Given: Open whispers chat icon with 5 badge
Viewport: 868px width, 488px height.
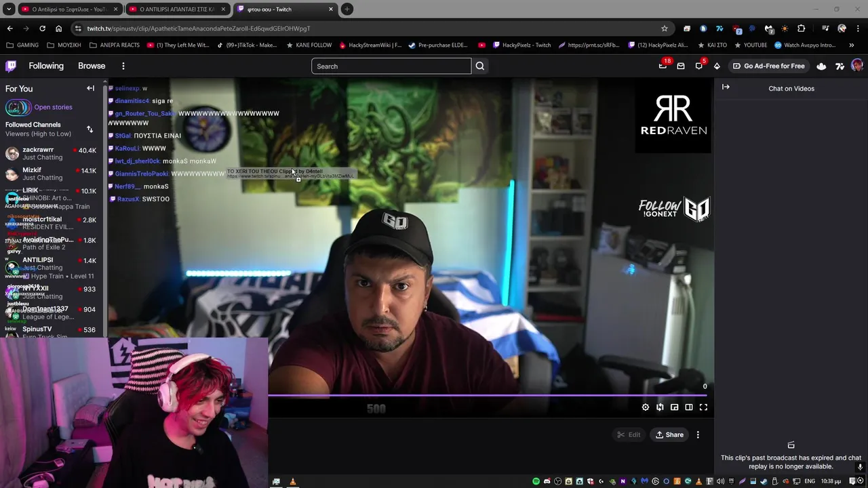Looking at the screenshot, I should pyautogui.click(x=699, y=66).
